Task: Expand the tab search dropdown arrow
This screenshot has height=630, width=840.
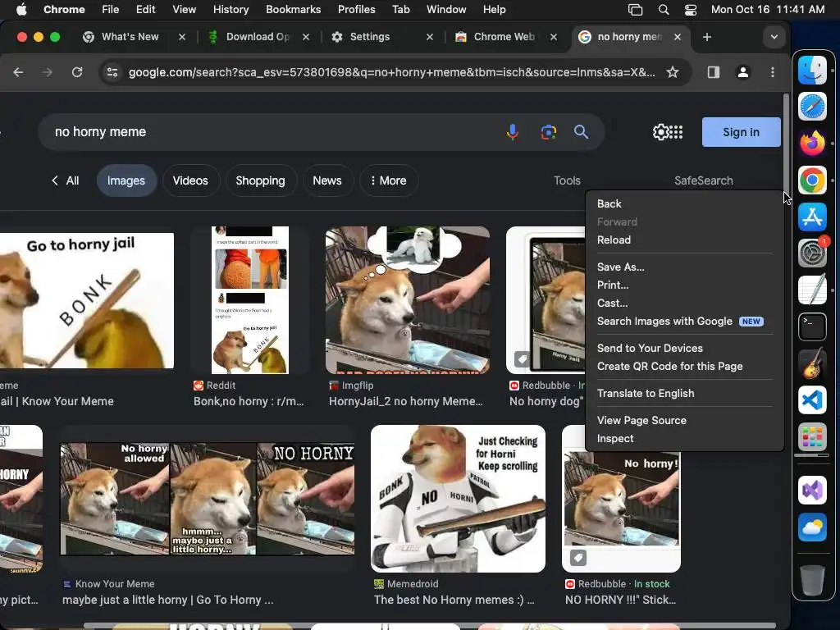Action: click(774, 37)
